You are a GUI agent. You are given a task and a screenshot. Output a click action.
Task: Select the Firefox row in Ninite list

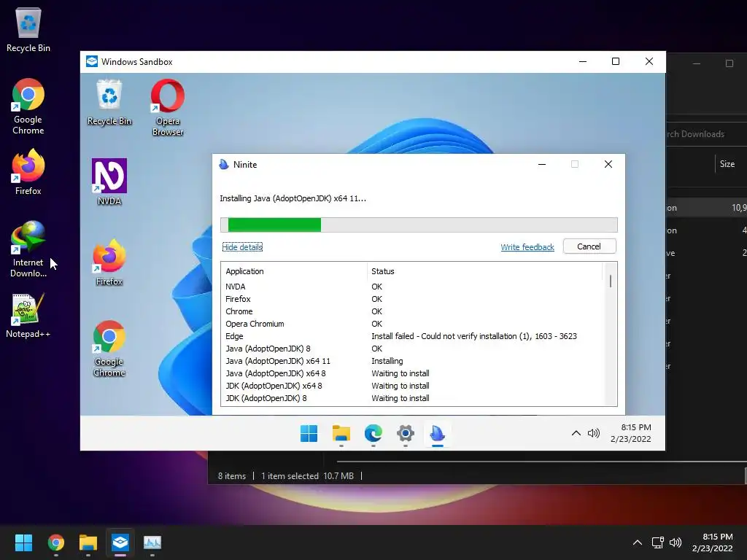coord(413,299)
